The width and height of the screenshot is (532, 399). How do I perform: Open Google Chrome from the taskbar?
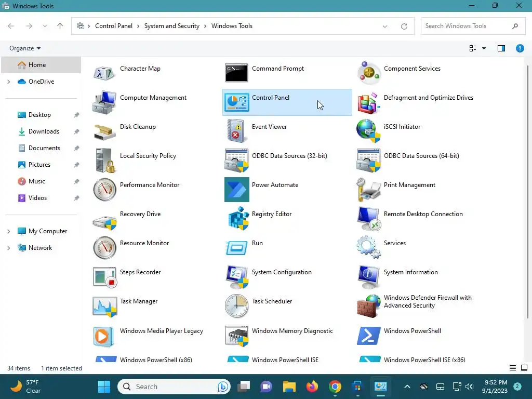tap(335, 387)
